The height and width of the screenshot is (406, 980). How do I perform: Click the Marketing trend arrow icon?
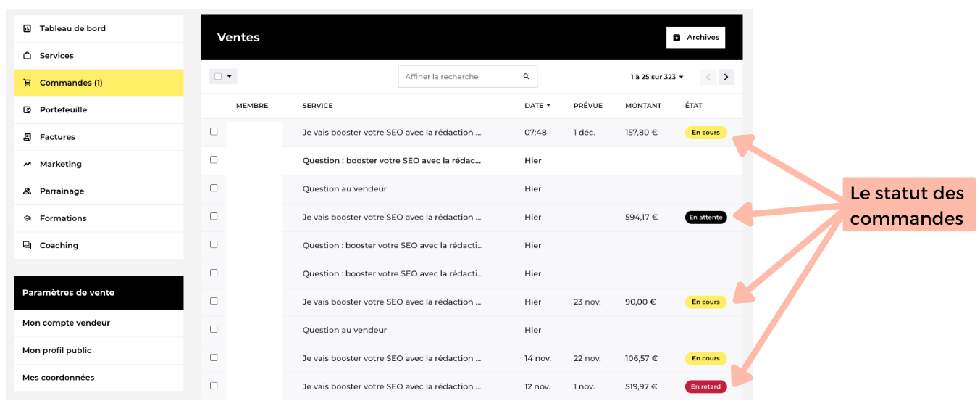pyautogui.click(x=28, y=164)
